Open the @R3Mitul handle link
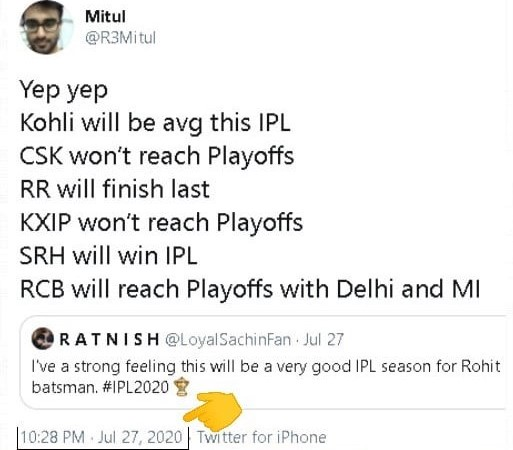Image resolution: width=513 pixels, height=450 pixels. pyautogui.click(x=120, y=38)
